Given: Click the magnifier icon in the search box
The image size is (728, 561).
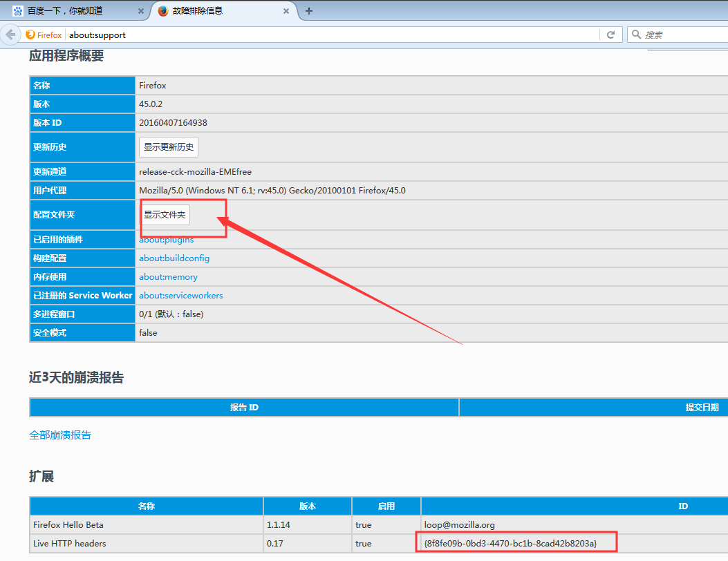Looking at the screenshot, I should click(635, 35).
